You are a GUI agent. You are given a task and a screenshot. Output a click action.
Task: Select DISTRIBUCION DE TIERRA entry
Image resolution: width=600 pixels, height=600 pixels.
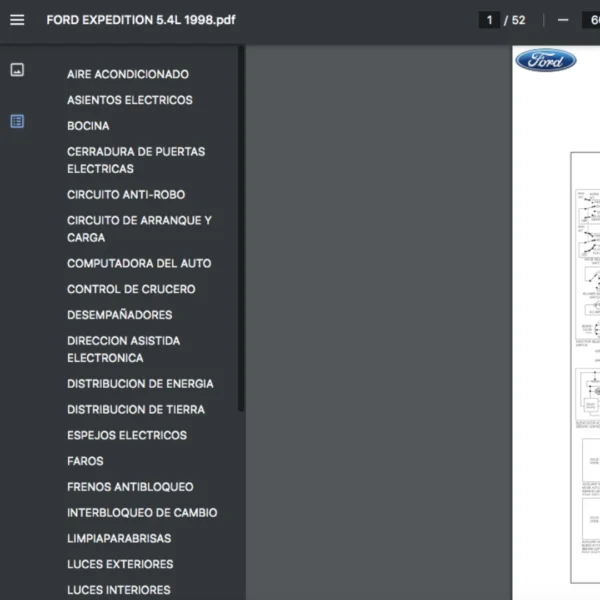point(136,409)
